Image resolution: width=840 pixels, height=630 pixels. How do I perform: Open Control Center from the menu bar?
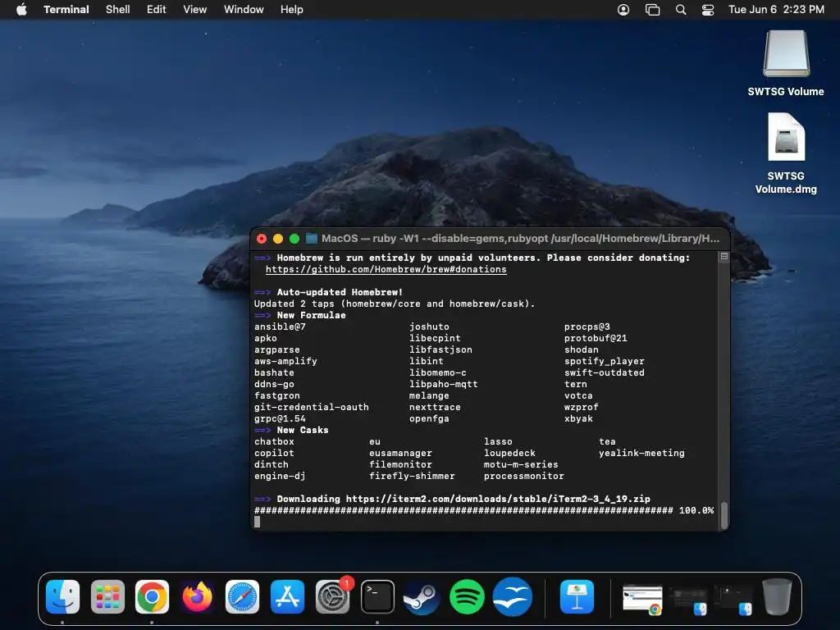click(708, 10)
